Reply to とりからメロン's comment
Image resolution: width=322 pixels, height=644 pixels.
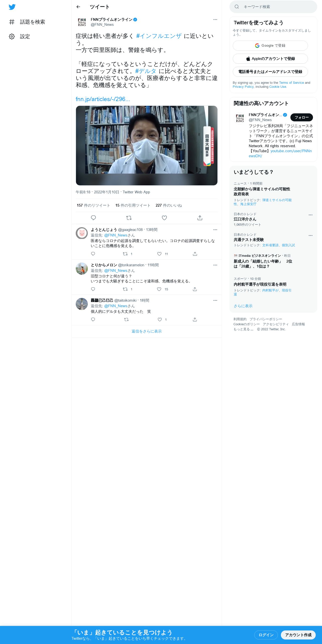click(93, 289)
